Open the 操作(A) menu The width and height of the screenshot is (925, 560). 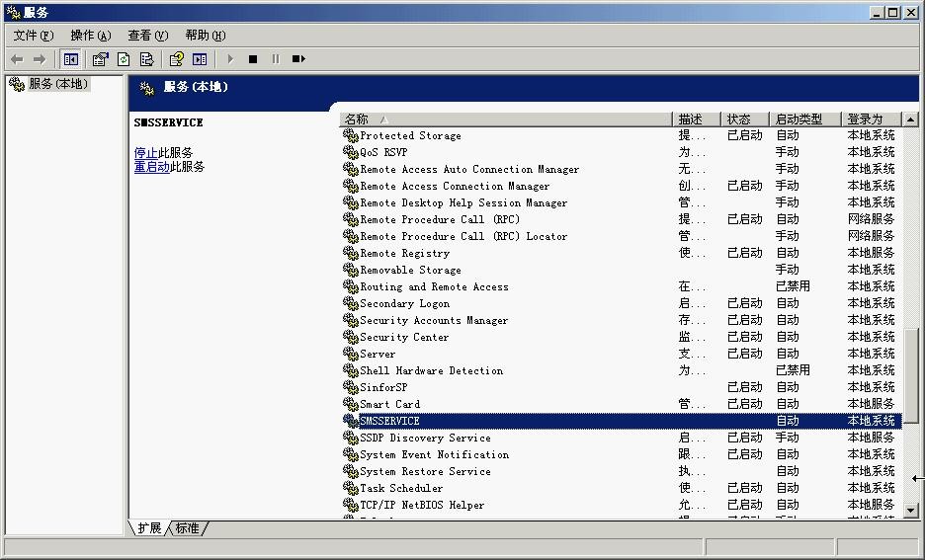pos(90,36)
